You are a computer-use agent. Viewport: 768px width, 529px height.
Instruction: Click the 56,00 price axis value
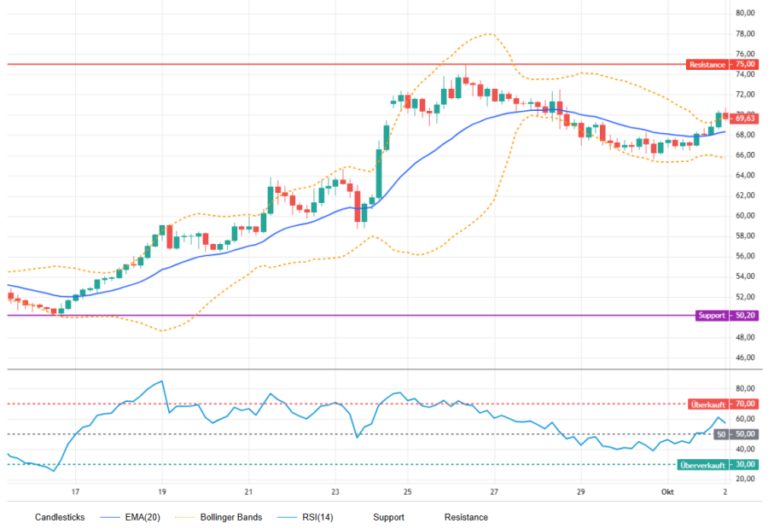click(745, 256)
